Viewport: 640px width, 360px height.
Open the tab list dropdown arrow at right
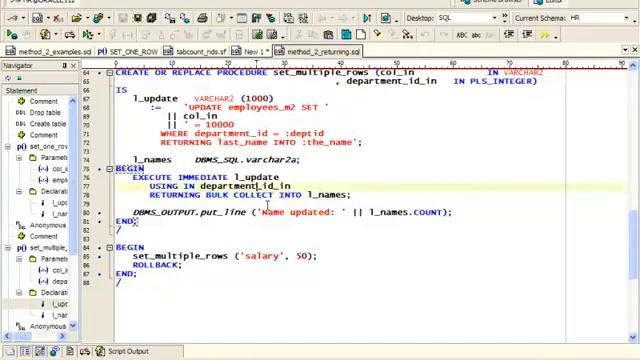625,49
